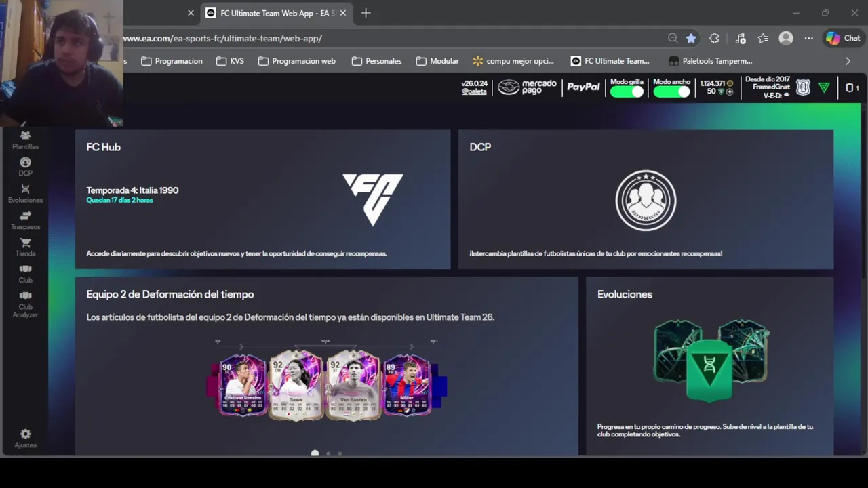Viewport: 868px width, 488px height.
Task: Select the second carousel dot
Action: click(x=328, y=453)
